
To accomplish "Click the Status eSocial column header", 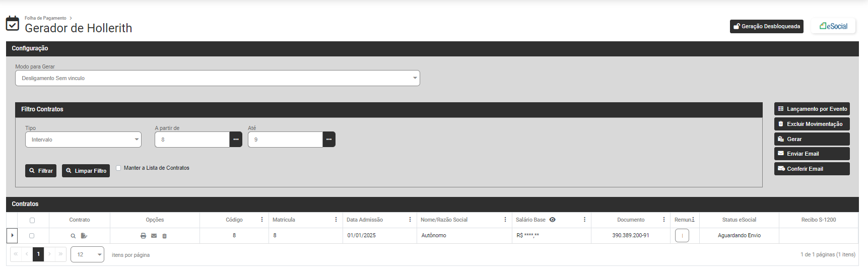I will pyautogui.click(x=739, y=220).
